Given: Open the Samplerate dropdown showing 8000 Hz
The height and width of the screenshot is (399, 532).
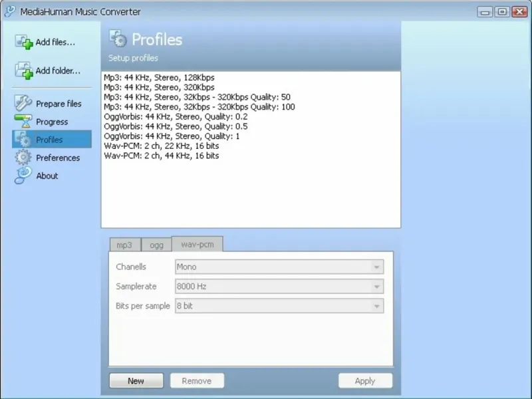Looking at the screenshot, I should [279, 287].
